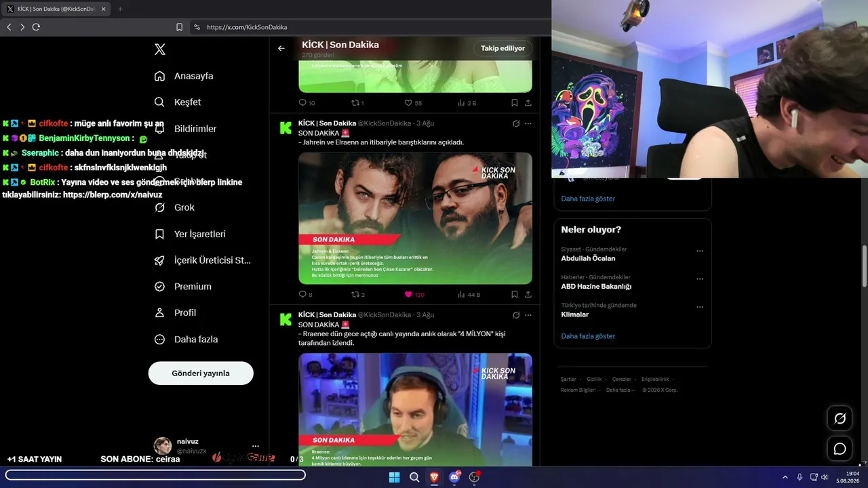Image resolution: width=868 pixels, height=488 pixels.
Task: Open a new browser tab
Action: tap(120, 9)
